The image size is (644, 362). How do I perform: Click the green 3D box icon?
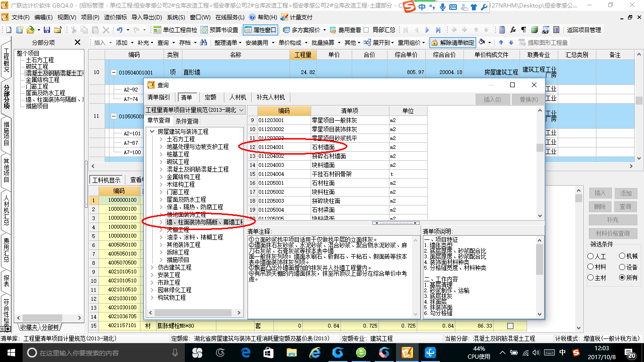click(535, 30)
